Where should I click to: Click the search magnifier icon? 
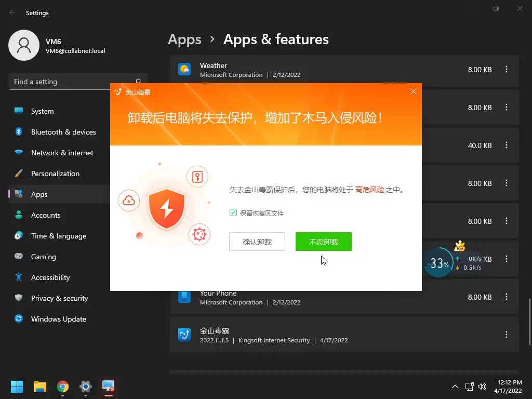(x=138, y=81)
